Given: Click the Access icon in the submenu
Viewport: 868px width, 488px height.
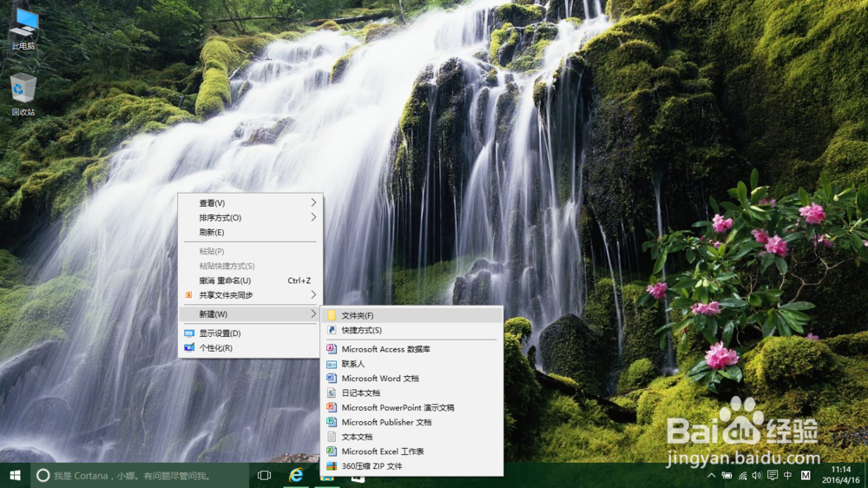Looking at the screenshot, I should point(332,349).
